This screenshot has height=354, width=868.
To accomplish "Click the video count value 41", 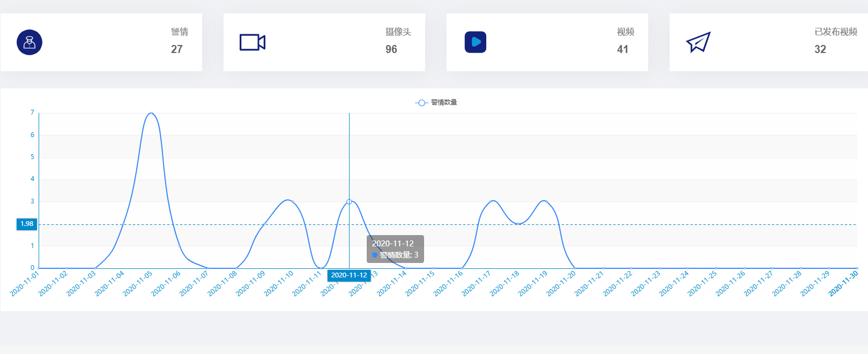I will point(623,49).
